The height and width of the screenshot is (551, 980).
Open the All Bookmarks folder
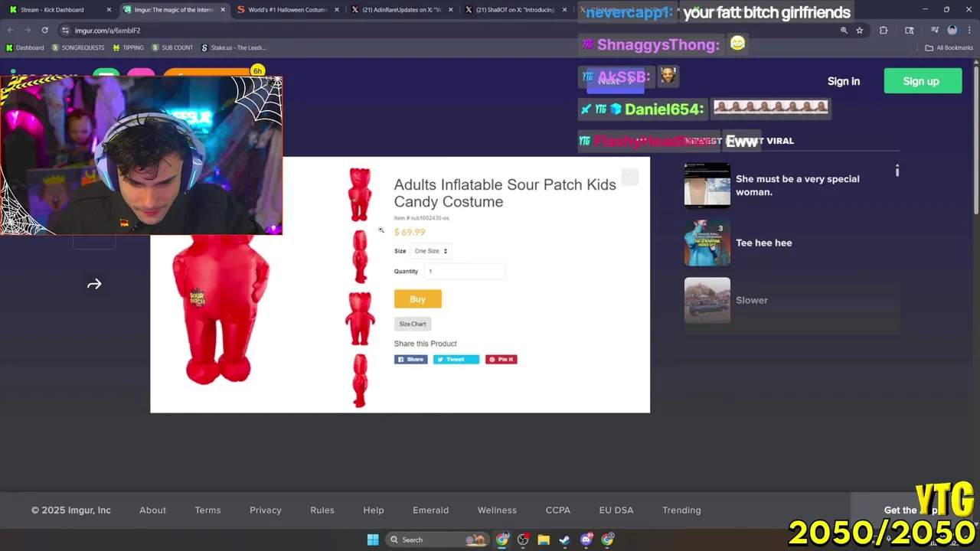[949, 47]
